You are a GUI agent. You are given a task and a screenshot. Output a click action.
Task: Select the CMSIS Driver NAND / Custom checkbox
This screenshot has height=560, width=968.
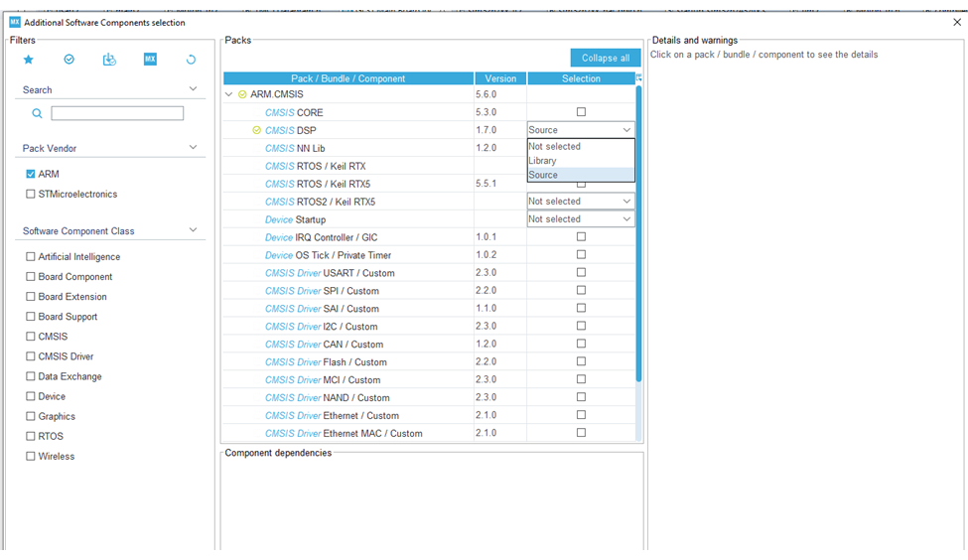581,397
